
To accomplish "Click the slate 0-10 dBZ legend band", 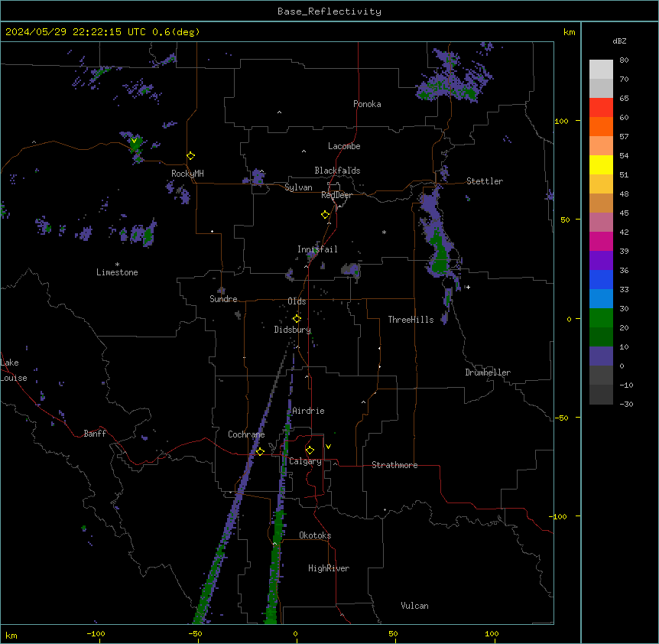I will coord(601,356).
